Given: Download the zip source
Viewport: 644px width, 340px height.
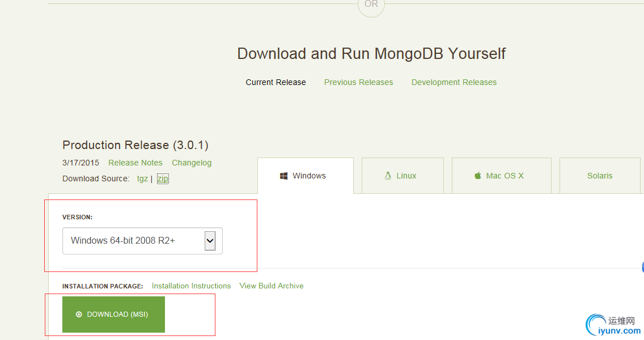Looking at the screenshot, I should coord(163,178).
